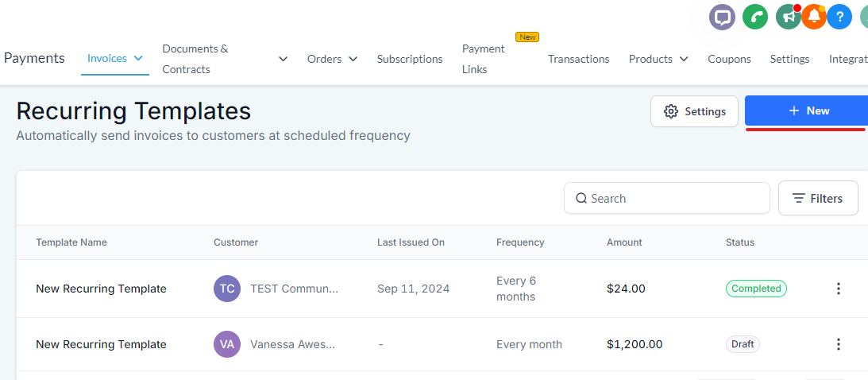Image resolution: width=868 pixels, height=380 pixels.
Task: Open the purple chat message icon
Action: (x=722, y=17)
